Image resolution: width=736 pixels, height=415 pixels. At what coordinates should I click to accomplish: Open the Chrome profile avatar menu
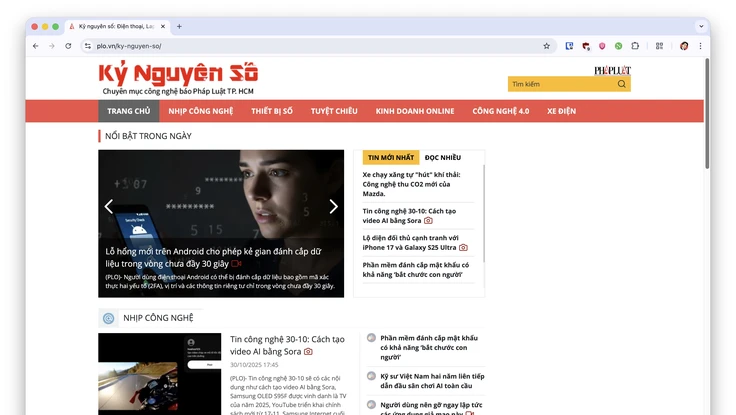(684, 46)
